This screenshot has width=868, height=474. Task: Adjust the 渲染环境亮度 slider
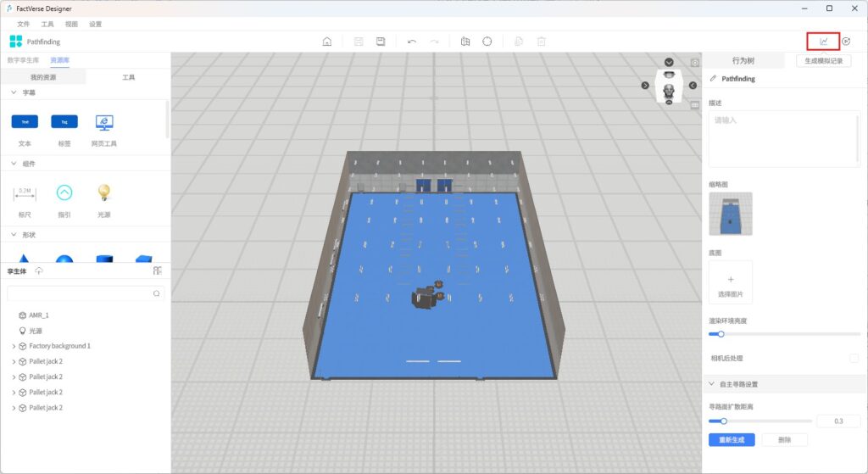721,334
